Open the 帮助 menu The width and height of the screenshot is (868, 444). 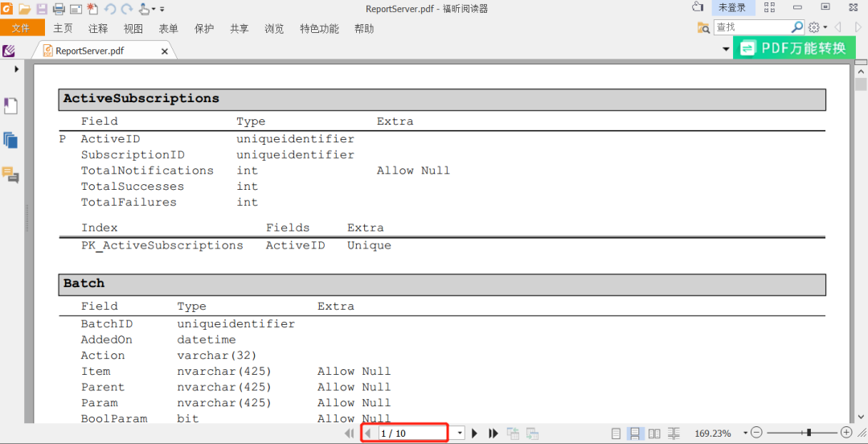click(x=364, y=29)
